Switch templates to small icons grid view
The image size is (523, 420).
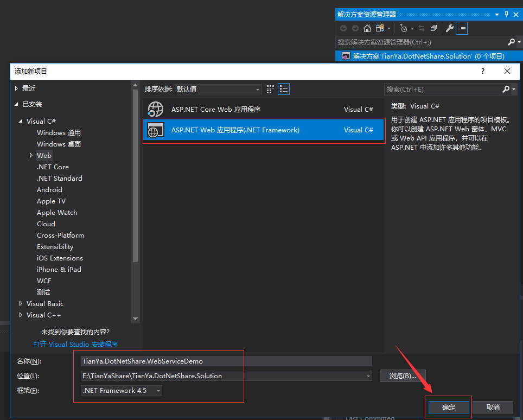270,89
